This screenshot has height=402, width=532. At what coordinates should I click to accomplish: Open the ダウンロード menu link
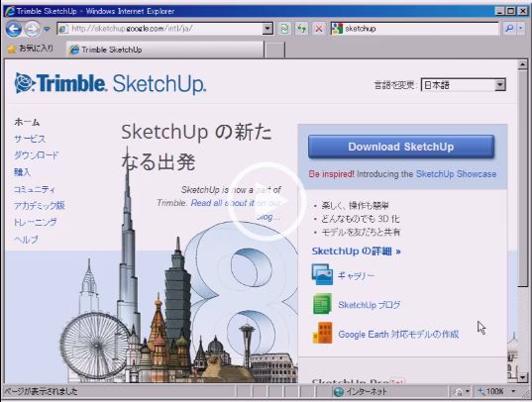pos(36,155)
